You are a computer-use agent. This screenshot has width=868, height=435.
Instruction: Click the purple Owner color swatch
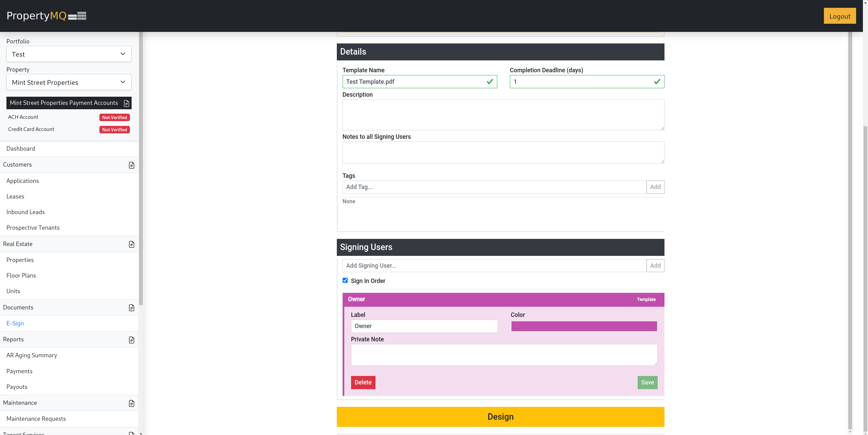pos(584,326)
